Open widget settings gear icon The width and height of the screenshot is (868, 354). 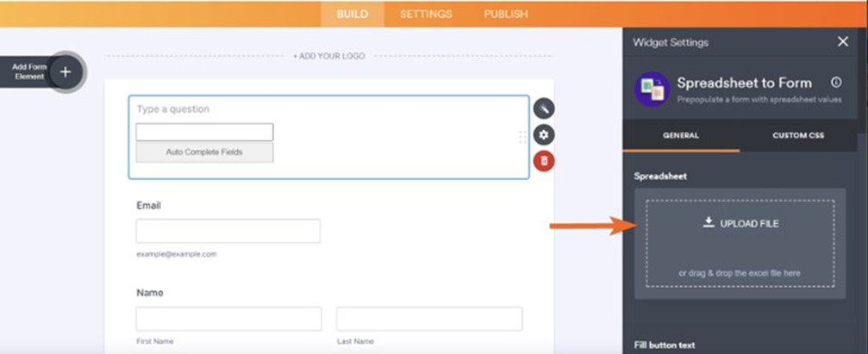tap(543, 134)
